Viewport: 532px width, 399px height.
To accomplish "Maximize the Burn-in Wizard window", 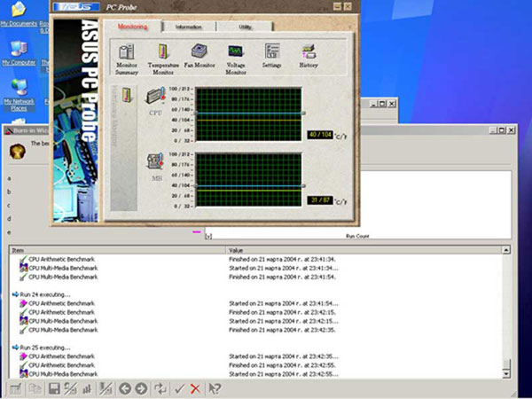I will 502,130.
